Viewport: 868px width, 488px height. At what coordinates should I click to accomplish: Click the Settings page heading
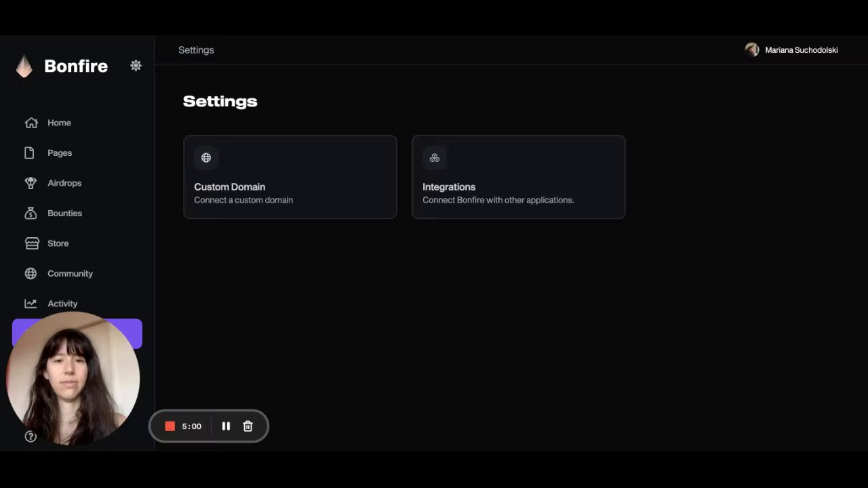pyautogui.click(x=220, y=101)
